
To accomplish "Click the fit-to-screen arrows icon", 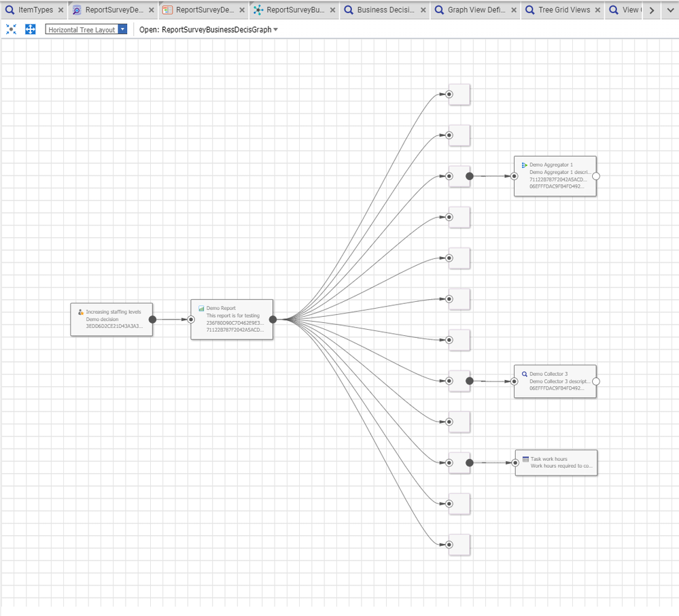I will [x=31, y=29].
